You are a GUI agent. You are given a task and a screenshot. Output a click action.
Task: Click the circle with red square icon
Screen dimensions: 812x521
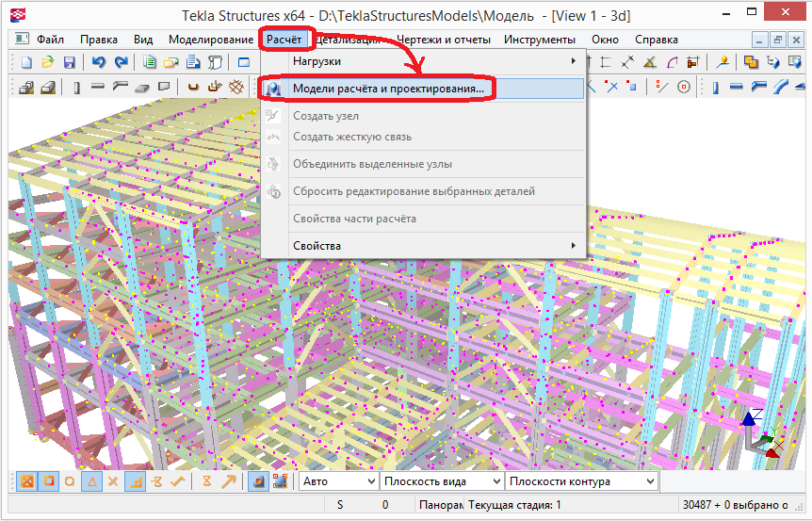point(684,87)
